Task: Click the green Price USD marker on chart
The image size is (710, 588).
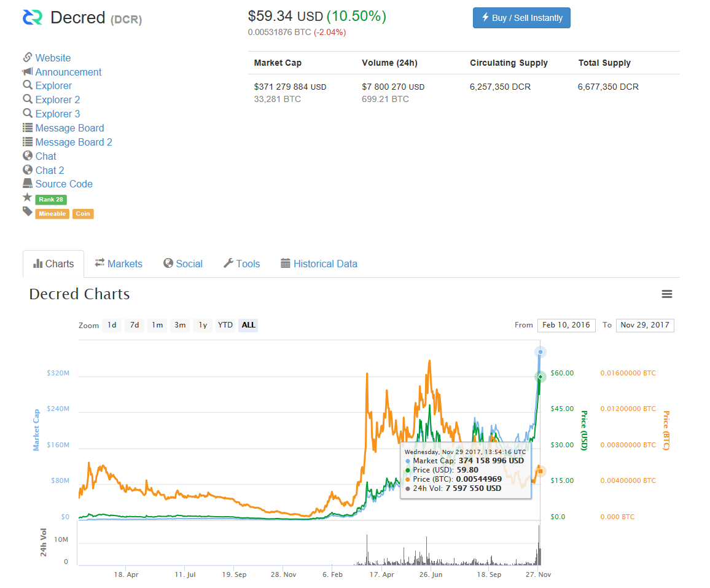Action: tap(540, 377)
